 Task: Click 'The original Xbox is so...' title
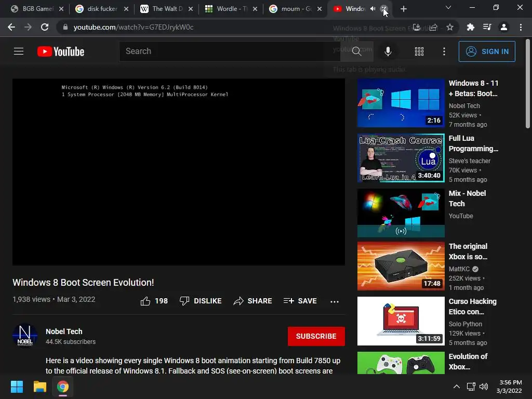tap(468, 251)
